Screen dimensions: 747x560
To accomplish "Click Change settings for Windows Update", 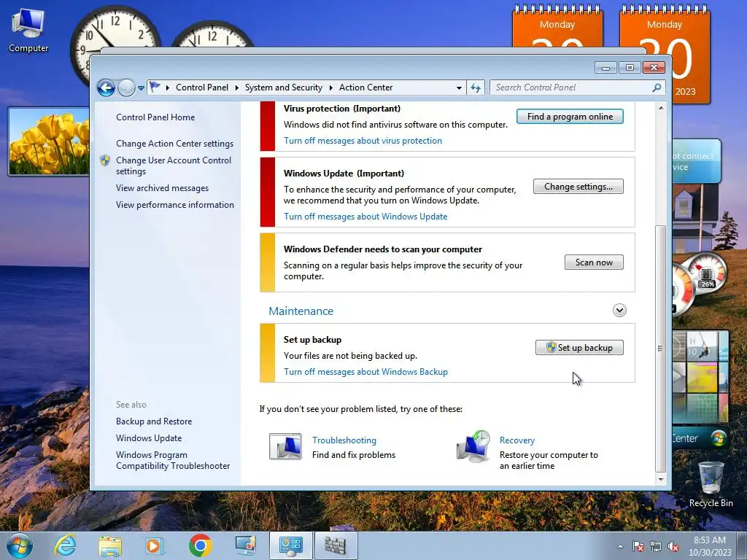I will 578,187.
